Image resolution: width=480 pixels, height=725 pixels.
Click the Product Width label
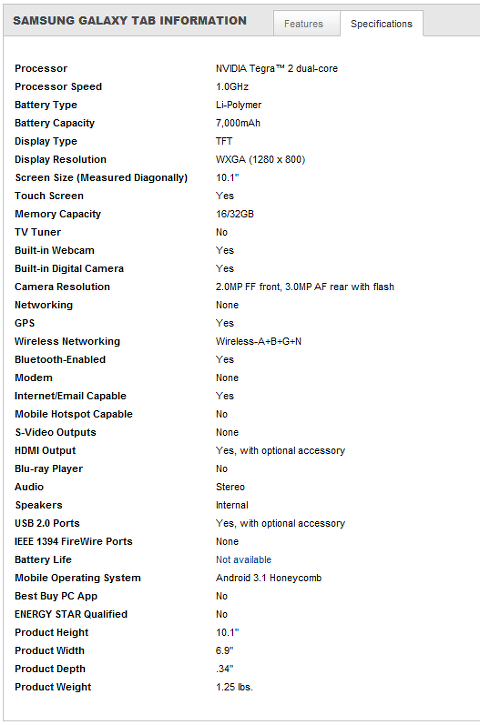49,651
